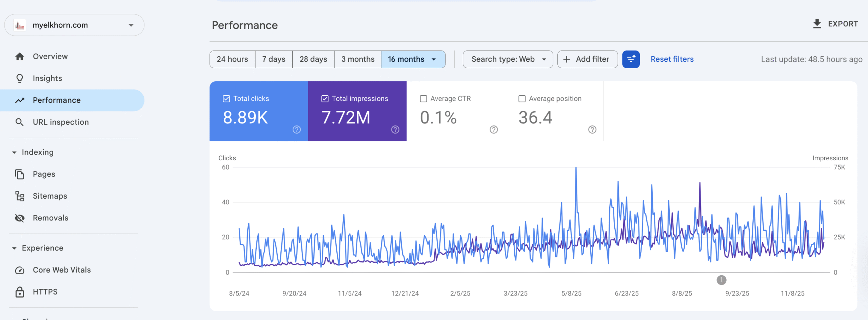Click the annotation marker 1 on chart
Screen dimensions: 868x320
point(721,280)
